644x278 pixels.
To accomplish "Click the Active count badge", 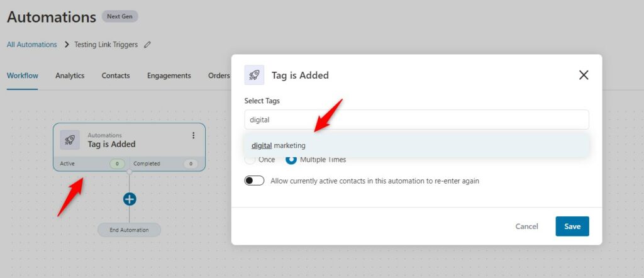I will click(x=117, y=164).
